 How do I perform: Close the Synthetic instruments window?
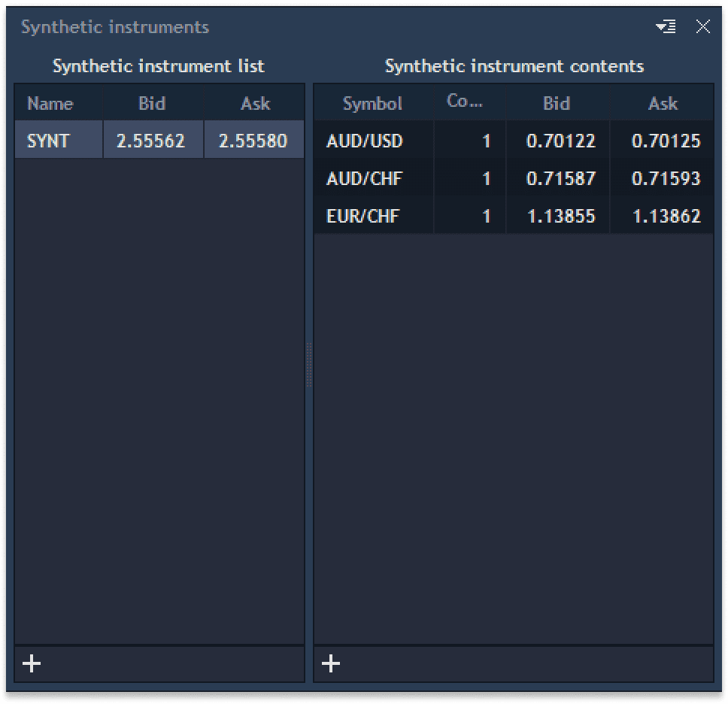tap(703, 26)
